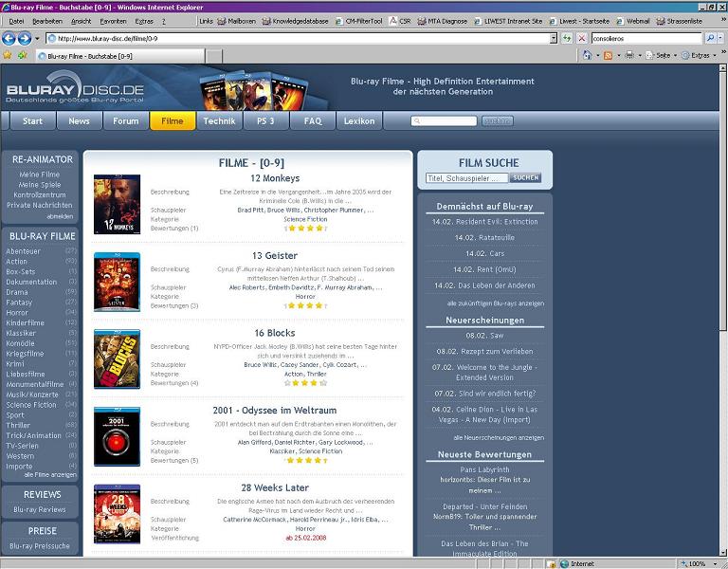Go to the Lexikon navigation tab

tap(359, 121)
